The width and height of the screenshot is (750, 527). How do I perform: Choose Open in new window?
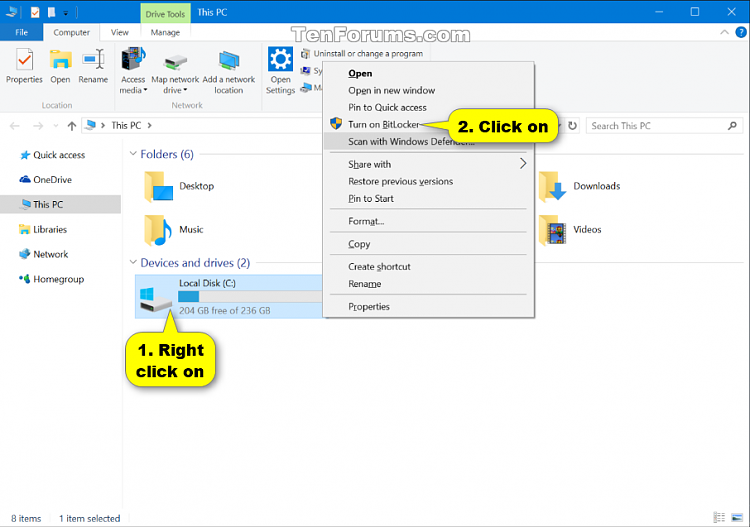click(391, 90)
